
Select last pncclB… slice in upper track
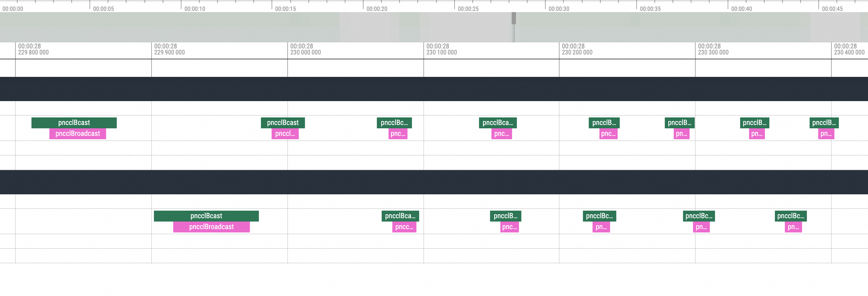point(824,123)
